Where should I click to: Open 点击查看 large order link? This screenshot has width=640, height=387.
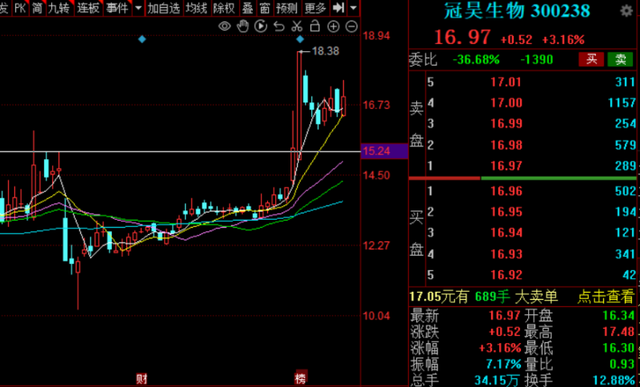[x=606, y=297]
